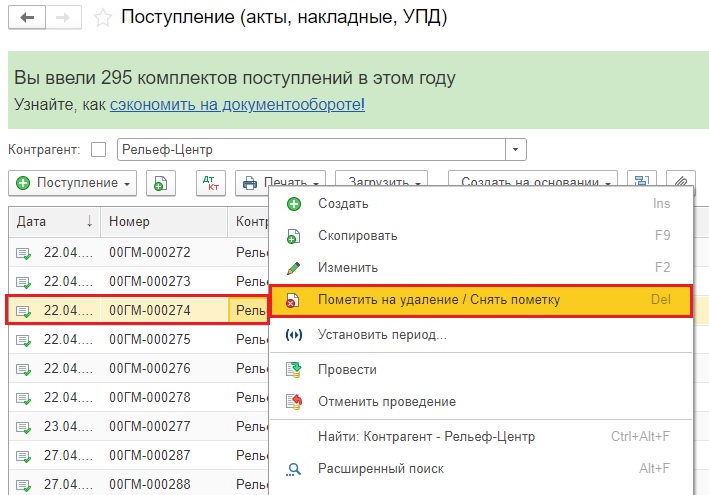Choose Пометить на удаление / Снять пометку

(x=438, y=300)
